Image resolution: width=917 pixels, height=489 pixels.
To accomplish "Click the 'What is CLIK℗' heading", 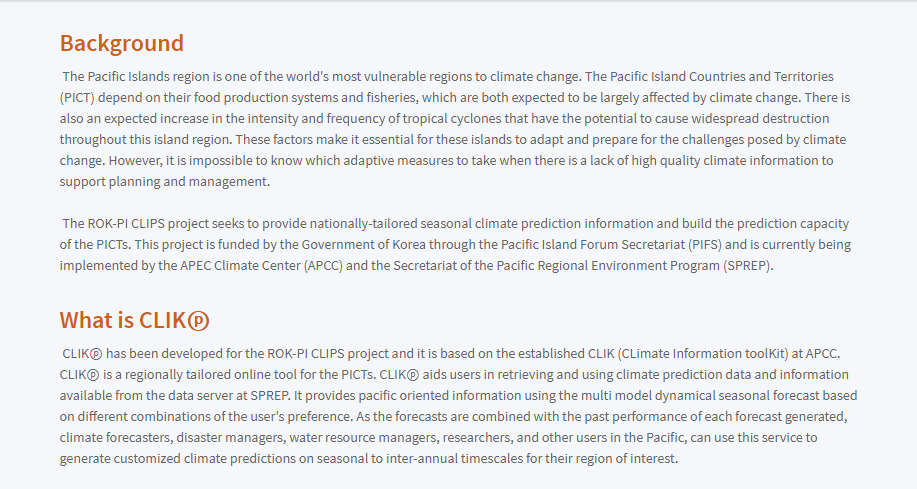I will (134, 320).
